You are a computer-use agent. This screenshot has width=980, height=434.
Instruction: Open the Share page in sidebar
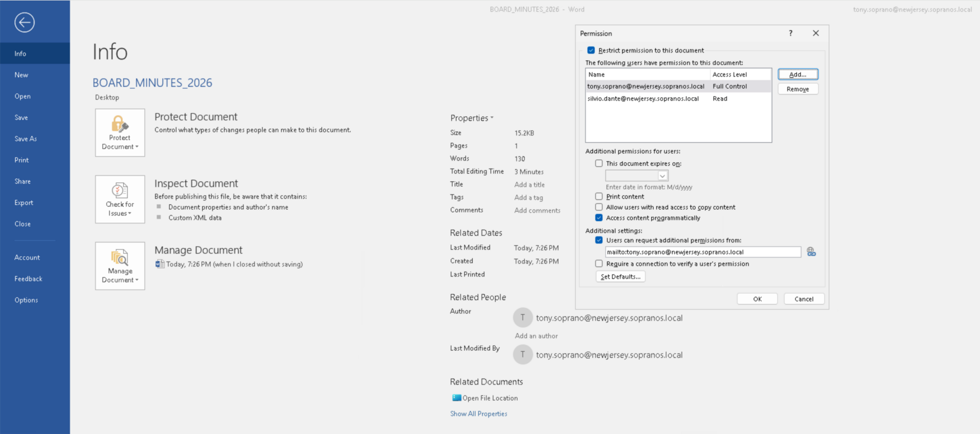(35, 181)
